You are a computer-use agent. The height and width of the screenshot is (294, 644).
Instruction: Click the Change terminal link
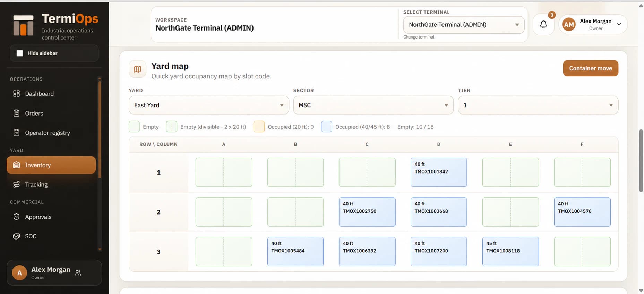pos(419,37)
